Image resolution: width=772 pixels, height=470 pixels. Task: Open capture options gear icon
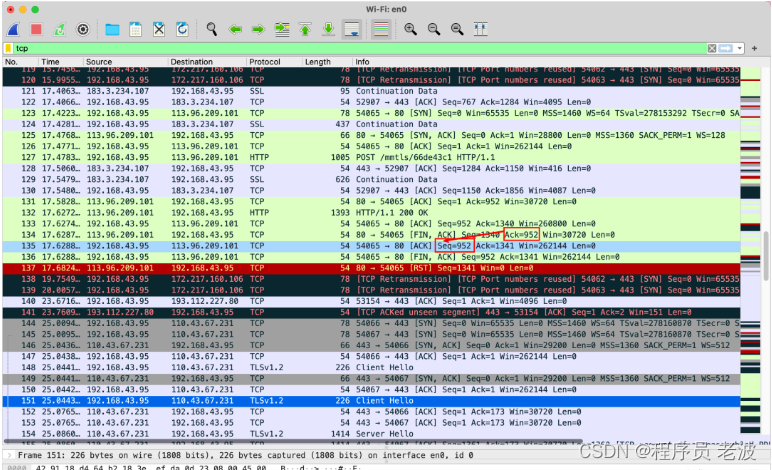tap(83, 30)
